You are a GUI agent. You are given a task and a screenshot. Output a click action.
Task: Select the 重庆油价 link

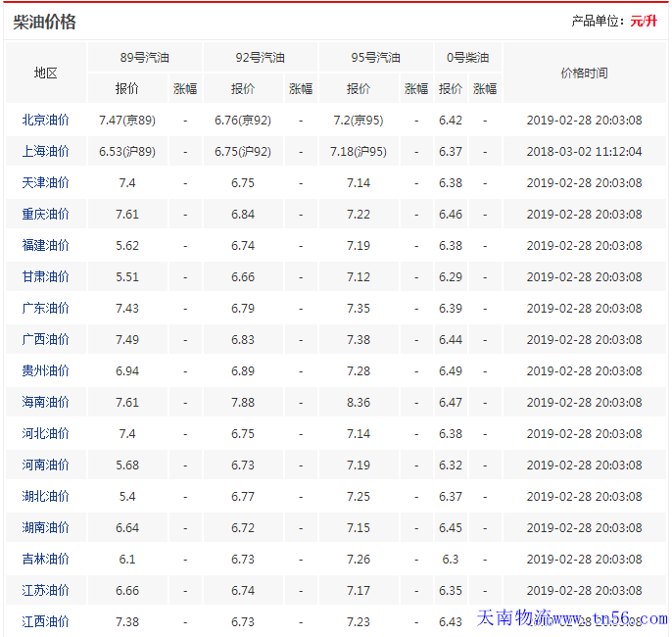point(45,214)
